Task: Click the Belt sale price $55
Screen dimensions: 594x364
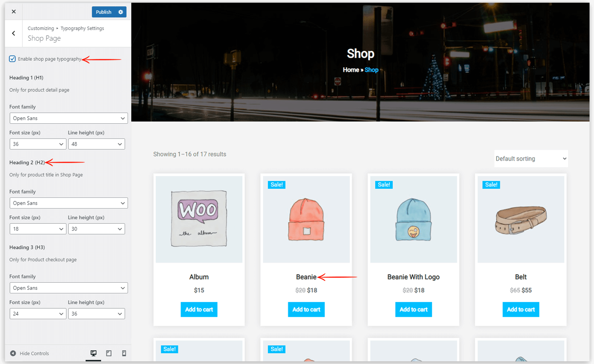Action: pyautogui.click(x=527, y=290)
